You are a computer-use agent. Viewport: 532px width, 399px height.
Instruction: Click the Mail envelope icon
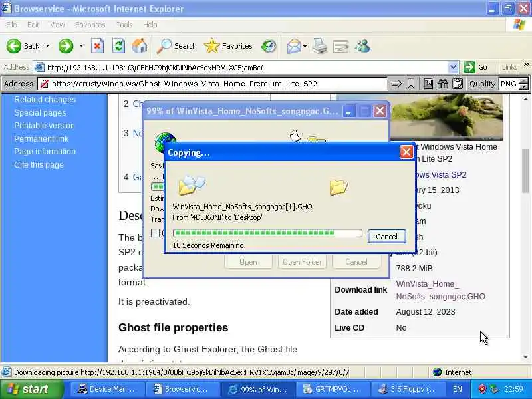pyautogui.click(x=293, y=46)
